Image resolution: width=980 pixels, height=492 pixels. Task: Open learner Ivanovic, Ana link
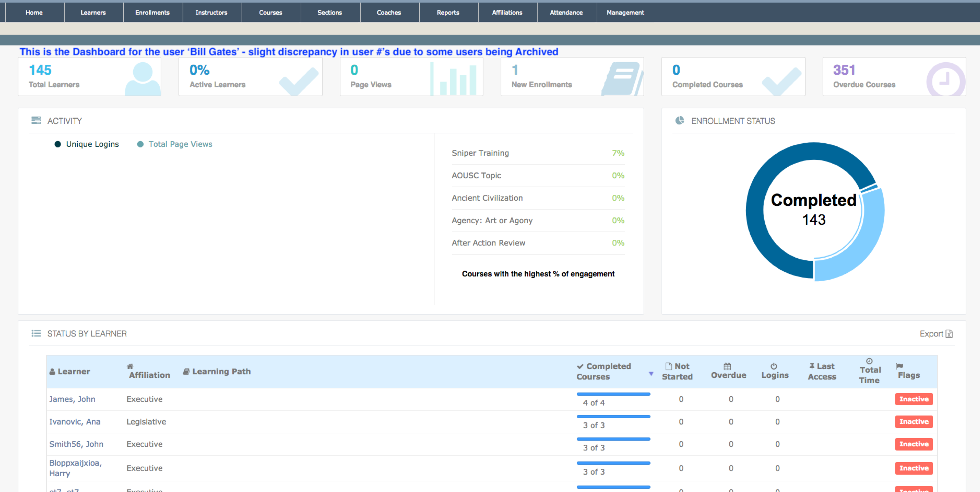(x=75, y=422)
